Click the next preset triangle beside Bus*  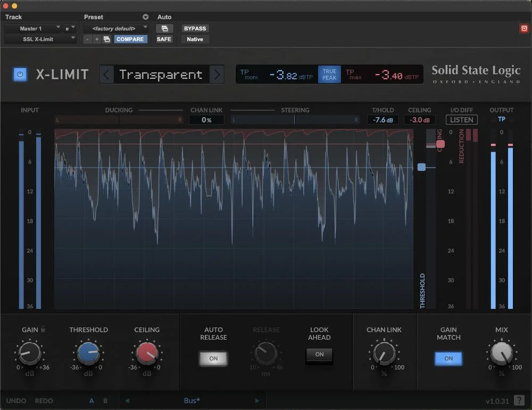[x=257, y=401]
